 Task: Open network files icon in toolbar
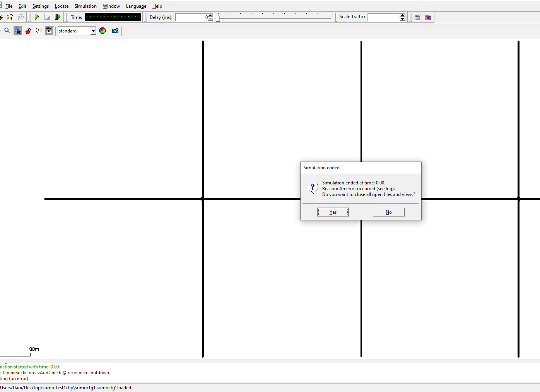click(x=10, y=17)
